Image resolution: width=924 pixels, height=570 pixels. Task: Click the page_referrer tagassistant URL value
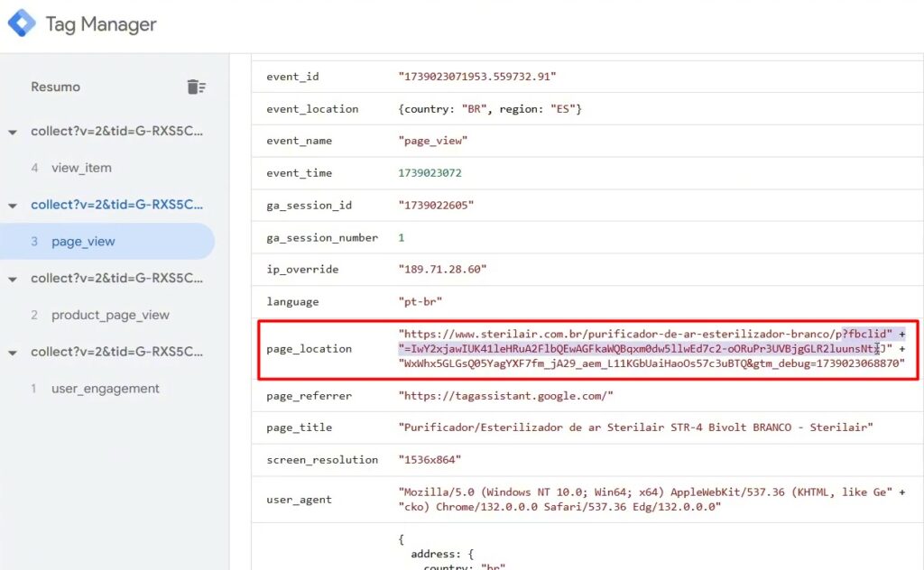click(x=506, y=396)
